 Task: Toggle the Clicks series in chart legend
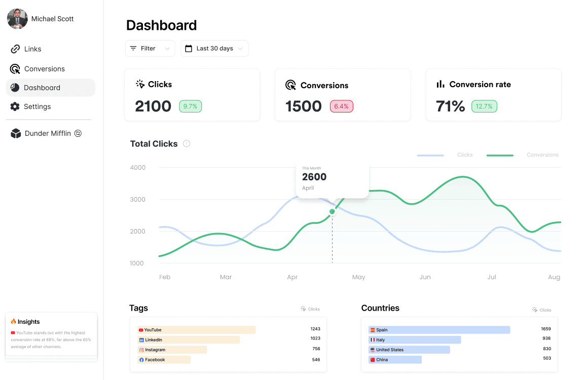[465, 155]
